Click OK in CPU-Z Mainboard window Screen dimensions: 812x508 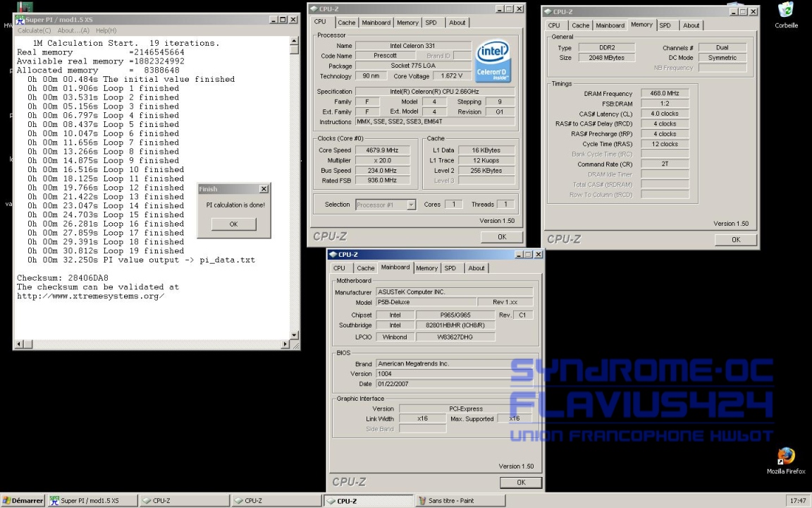click(x=521, y=482)
